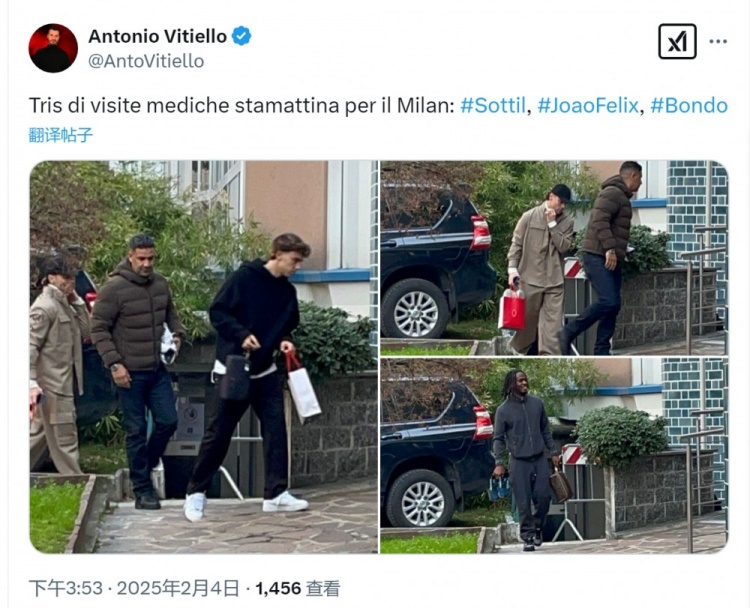750x608 pixels.
Task: Open the @AntoVitiello handle
Action: click(x=146, y=61)
